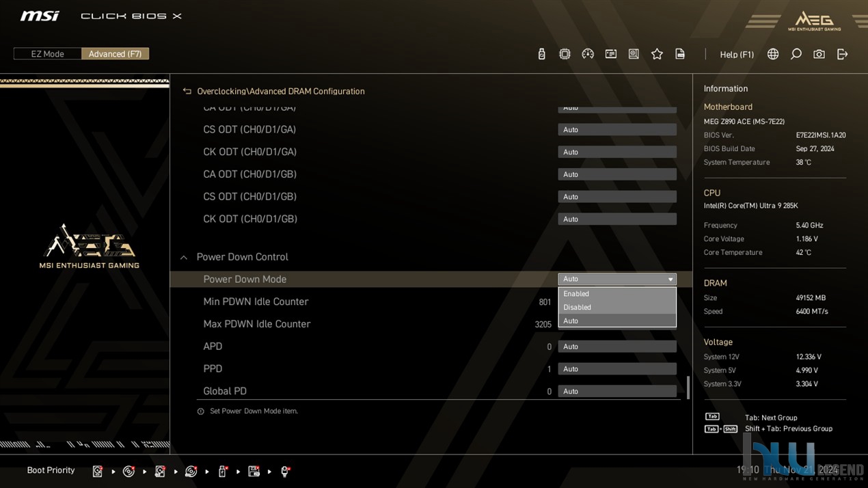
Task: Select the USB hard disk boot priority icon
Action: click(160, 471)
